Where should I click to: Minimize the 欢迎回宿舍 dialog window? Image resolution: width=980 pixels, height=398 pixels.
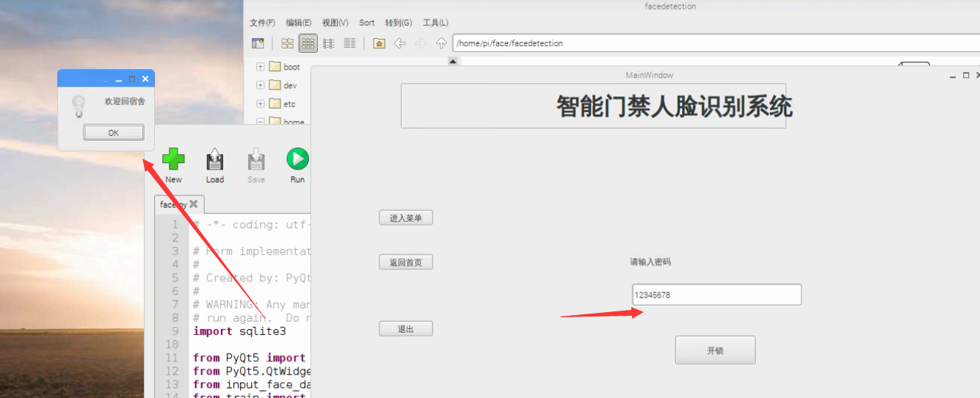(x=119, y=79)
